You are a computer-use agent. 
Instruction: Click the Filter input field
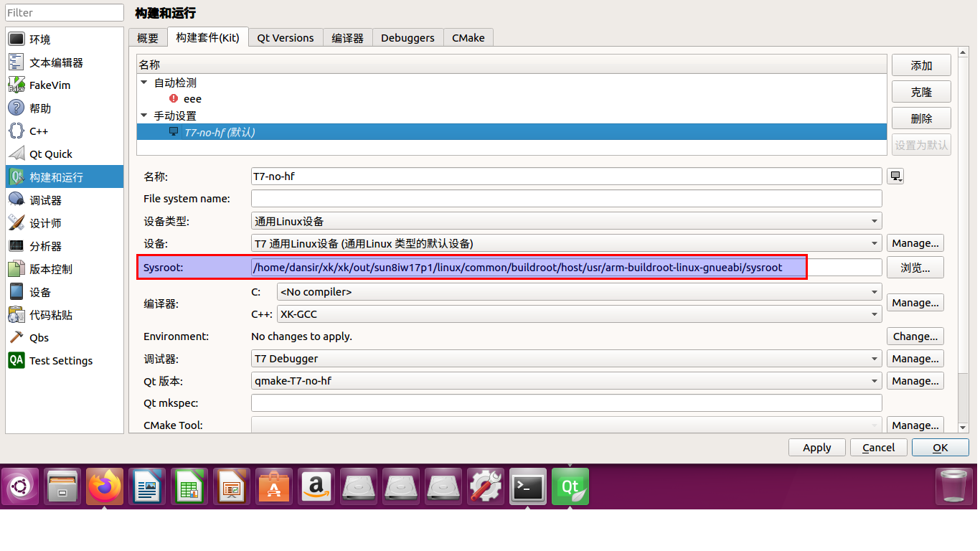64,12
